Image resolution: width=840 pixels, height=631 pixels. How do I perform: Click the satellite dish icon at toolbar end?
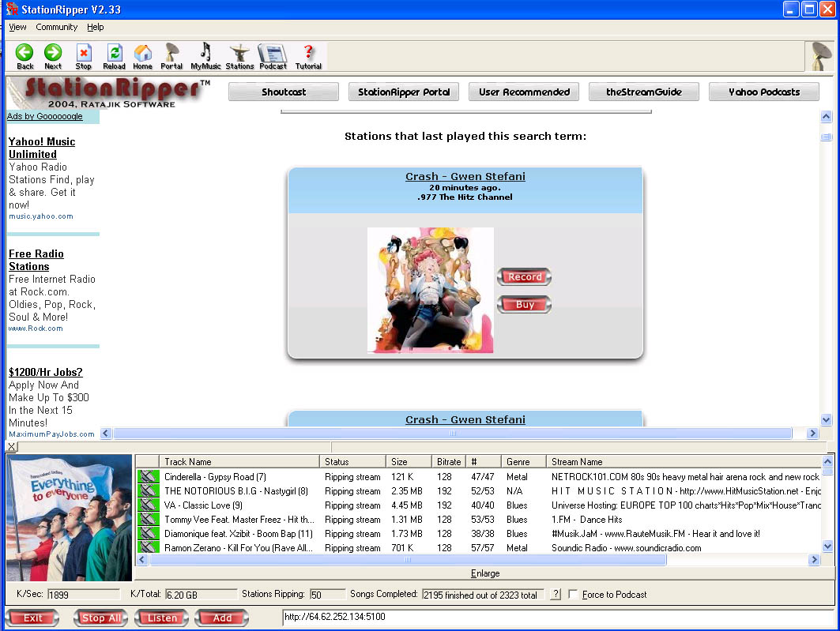tap(819, 56)
